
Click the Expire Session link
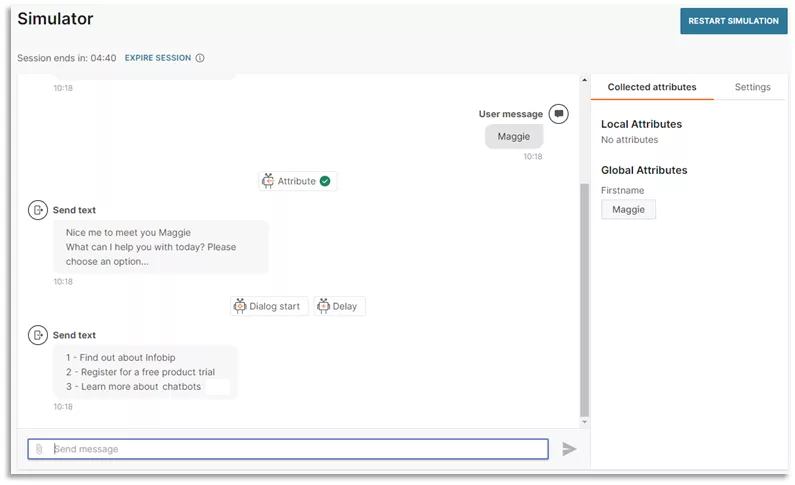pyautogui.click(x=158, y=58)
